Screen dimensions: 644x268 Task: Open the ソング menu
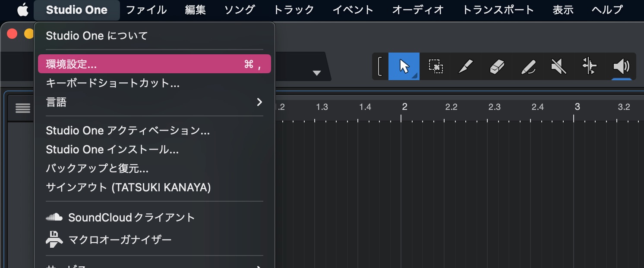240,9
